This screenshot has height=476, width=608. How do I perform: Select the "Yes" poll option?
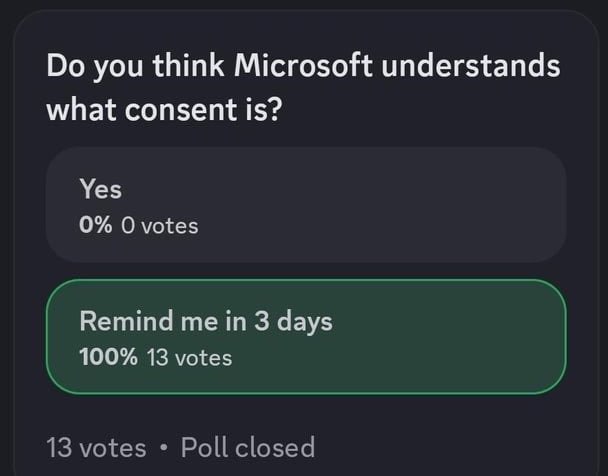306,205
